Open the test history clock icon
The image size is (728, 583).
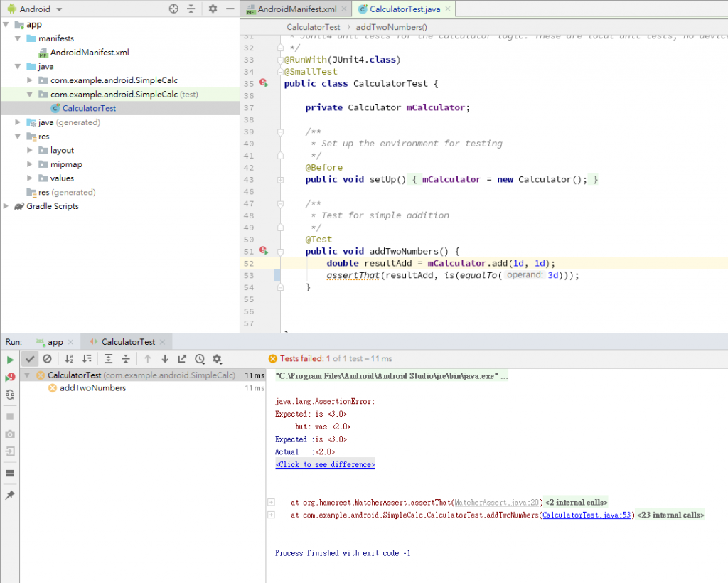coord(200,359)
